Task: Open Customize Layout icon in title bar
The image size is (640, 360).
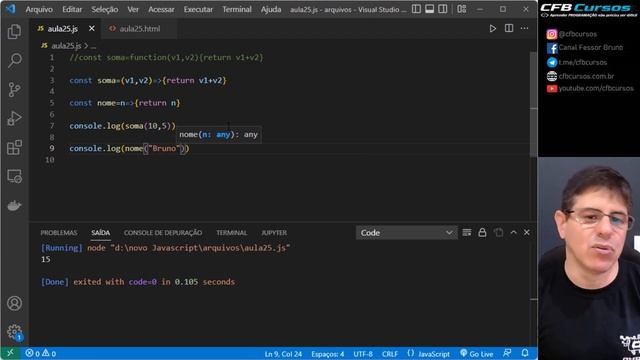Action: (x=462, y=9)
